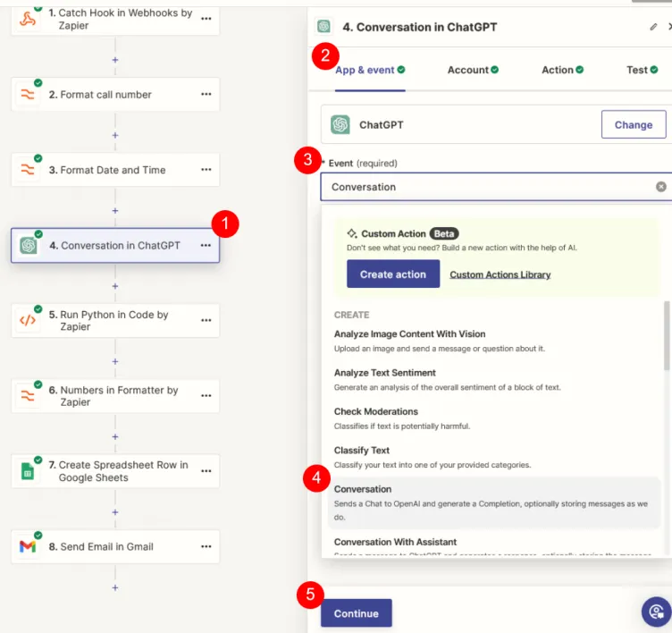Open the three-dot menu for Create Spreadsheet Row
672x633 pixels.
point(206,471)
